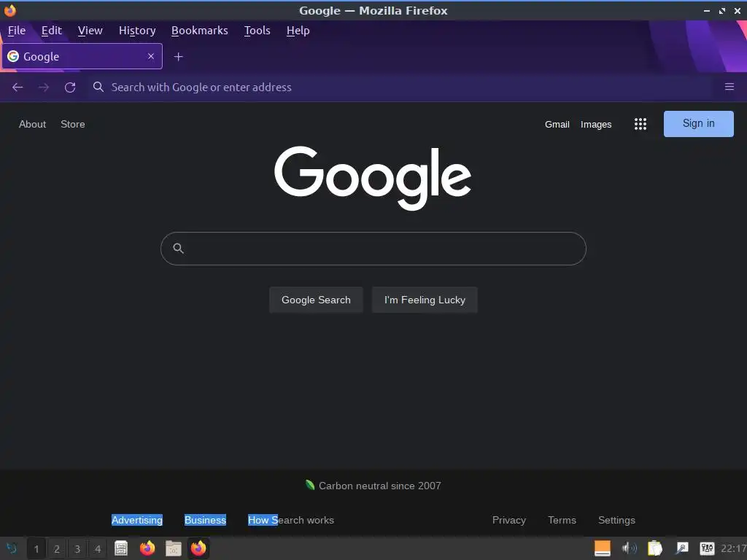The width and height of the screenshot is (747, 560).
Task: Switch to workspace 2
Action: pos(57,549)
